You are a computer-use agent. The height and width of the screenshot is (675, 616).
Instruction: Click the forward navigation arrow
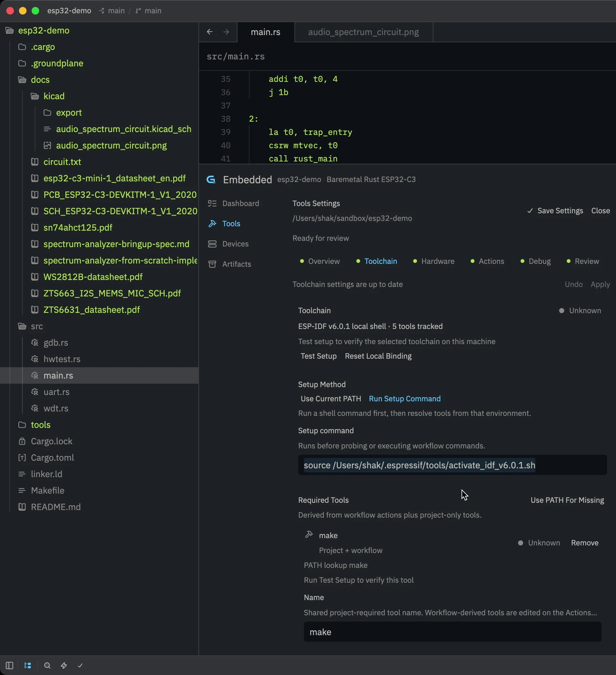pyautogui.click(x=226, y=32)
